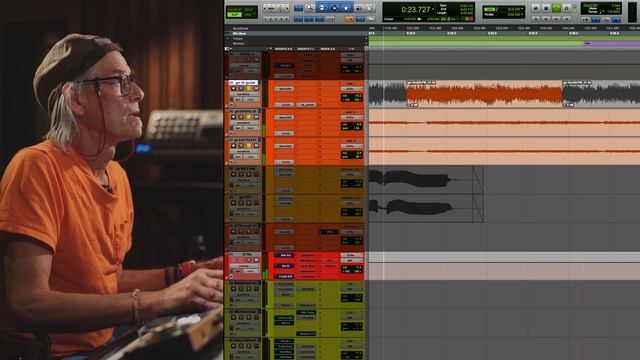Click the INSERTS F-J column header
The height and width of the screenshot is (360, 640).
[x=305, y=49]
